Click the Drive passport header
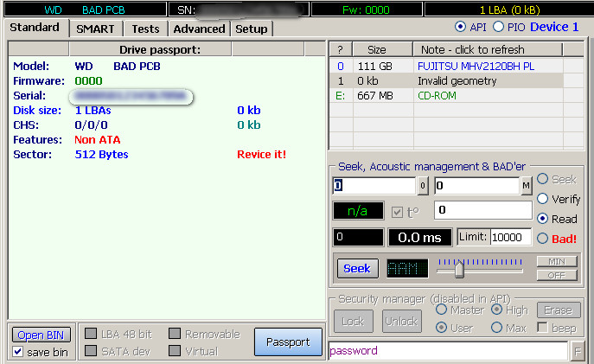 [150, 49]
